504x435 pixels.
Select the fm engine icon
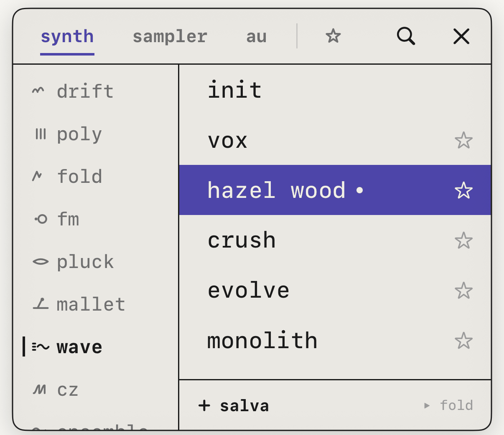(41, 219)
